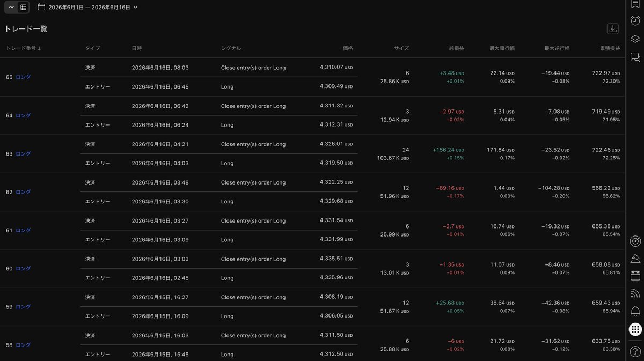Open the news feed broadcast icon

(x=635, y=293)
